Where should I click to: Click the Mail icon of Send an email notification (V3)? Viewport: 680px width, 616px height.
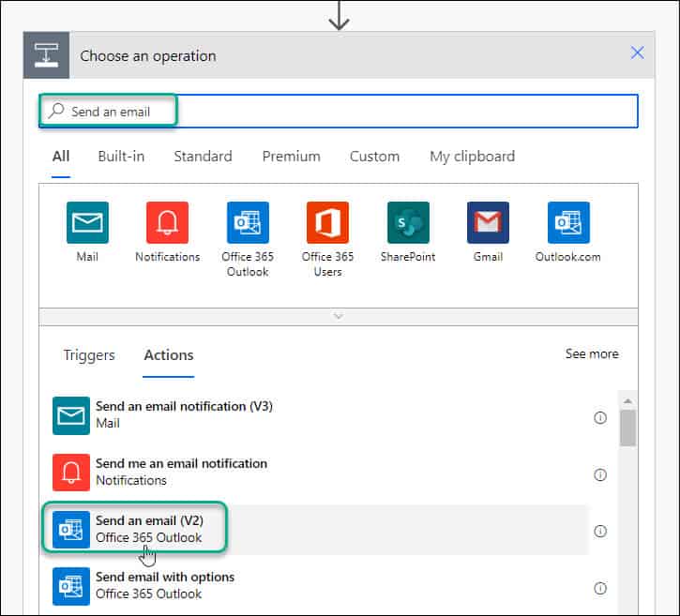(71, 415)
